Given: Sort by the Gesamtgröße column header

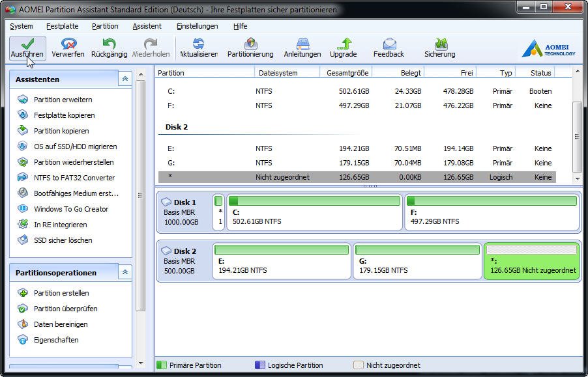Looking at the screenshot, I should [x=346, y=73].
